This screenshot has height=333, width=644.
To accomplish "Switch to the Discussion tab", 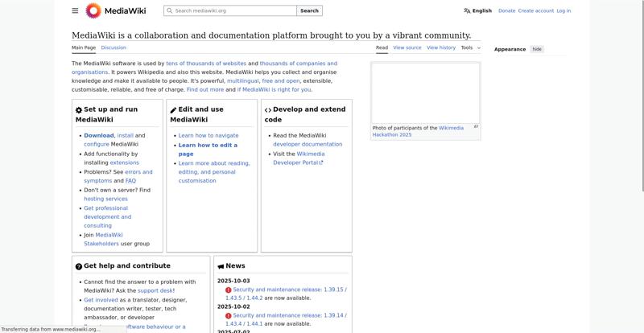I will [x=114, y=47].
